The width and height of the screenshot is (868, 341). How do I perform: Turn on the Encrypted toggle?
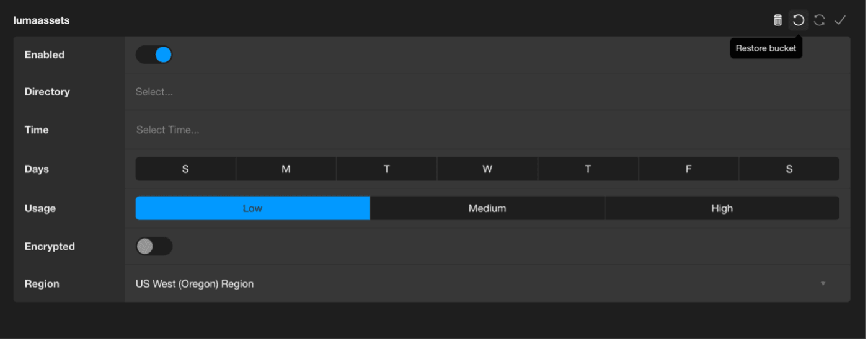click(x=154, y=246)
